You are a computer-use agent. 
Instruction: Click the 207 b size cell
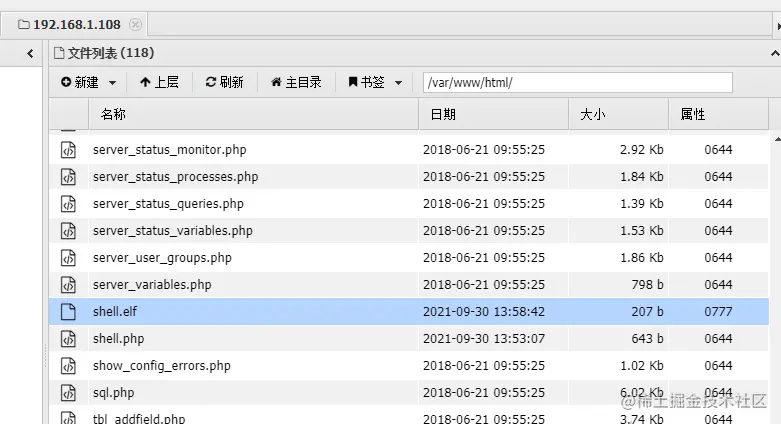[x=647, y=312]
